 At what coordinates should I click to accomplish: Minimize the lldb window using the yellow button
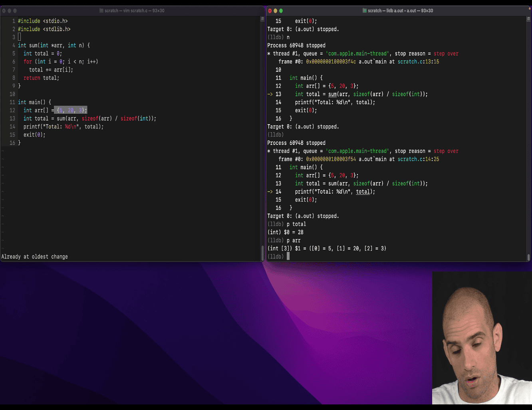click(275, 11)
